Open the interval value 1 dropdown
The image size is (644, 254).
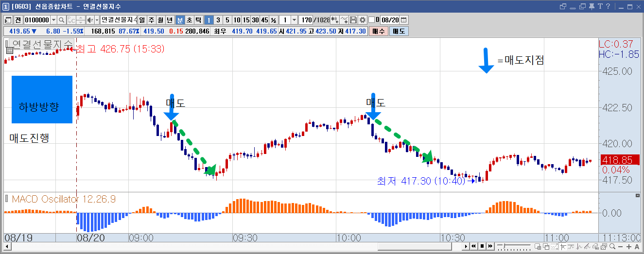294,20
